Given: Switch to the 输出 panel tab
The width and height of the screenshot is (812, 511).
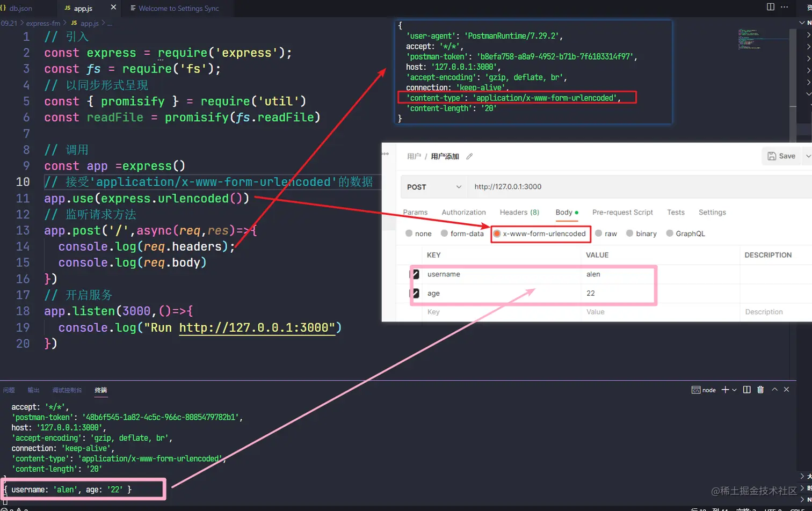Looking at the screenshot, I should pyautogui.click(x=33, y=390).
